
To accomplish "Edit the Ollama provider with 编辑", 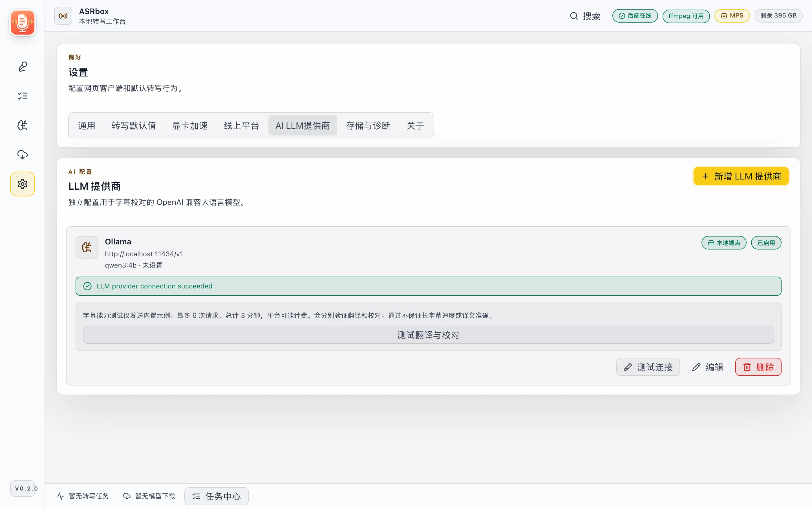I will pyautogui.click(x=707, y=367).
